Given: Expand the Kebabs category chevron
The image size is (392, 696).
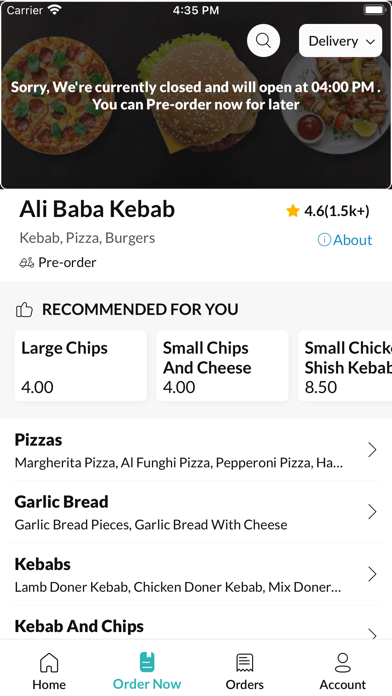Looking at the screenshot, I should (x=372, y=574).
